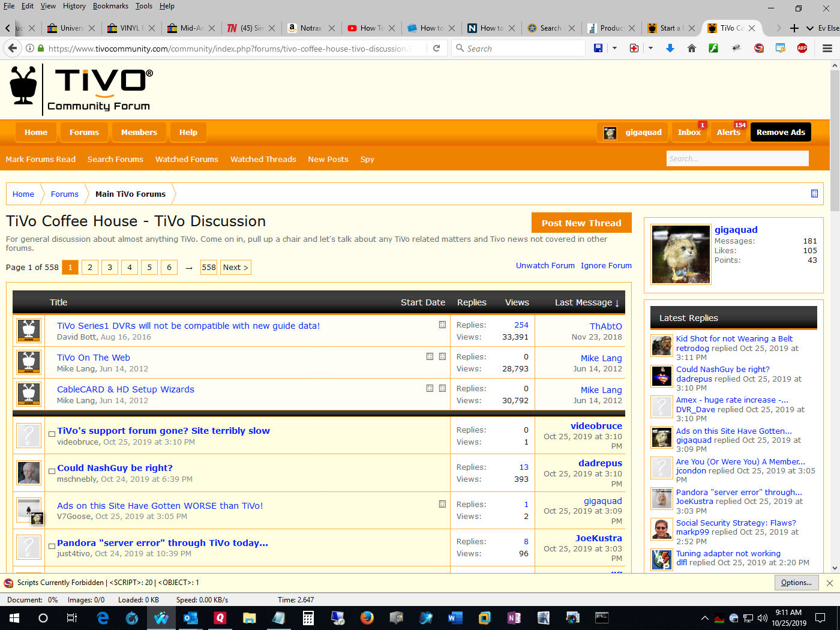Open the dropdown arrow beside the save icon
Viewport: 840px width, 630px height.
[x=614, y=48]
